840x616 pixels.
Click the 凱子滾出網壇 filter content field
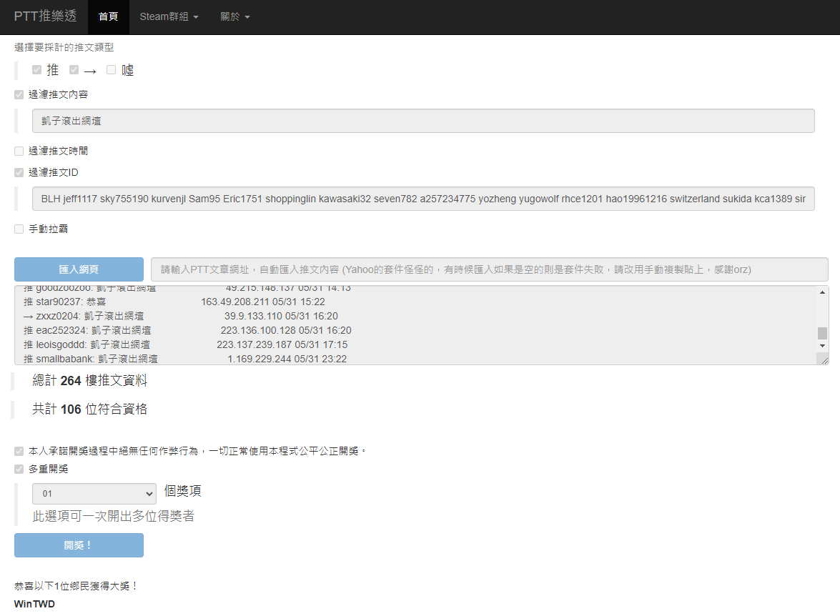tap(423, 121)
